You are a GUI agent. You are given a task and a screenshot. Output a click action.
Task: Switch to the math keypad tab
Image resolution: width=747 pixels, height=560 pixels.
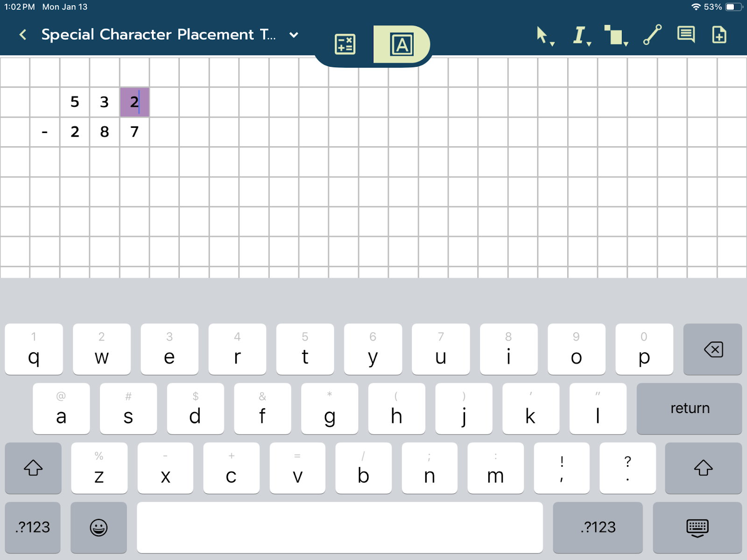(x=345, y=44)
